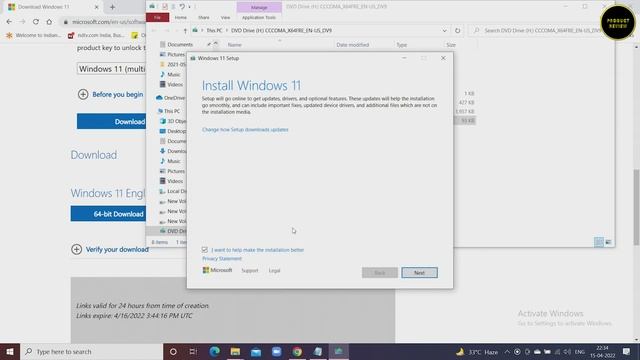Open the Mail app on taskbar

click(256, 351)
